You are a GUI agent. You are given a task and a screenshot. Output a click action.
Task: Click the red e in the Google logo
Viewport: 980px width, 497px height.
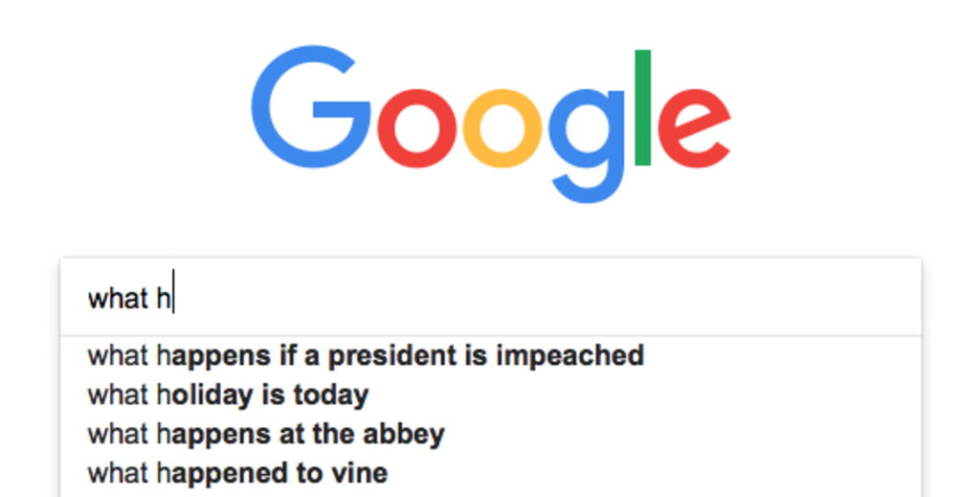point(695,128)
